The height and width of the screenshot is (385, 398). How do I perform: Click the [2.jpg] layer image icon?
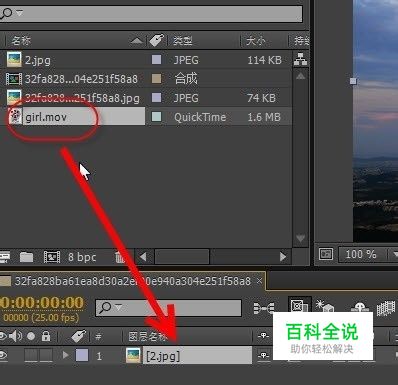point(133,356)
